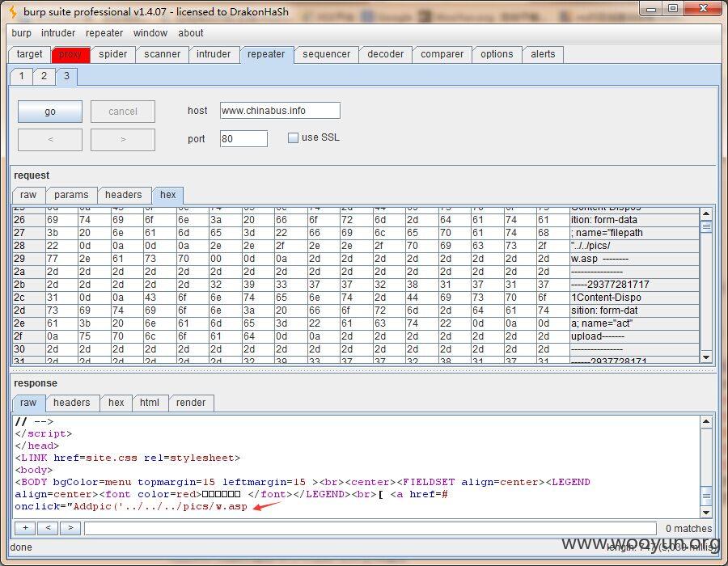Click the LINK href=site.css line
The width and height of the screenshot is (728, 566).
coord(128,458)
